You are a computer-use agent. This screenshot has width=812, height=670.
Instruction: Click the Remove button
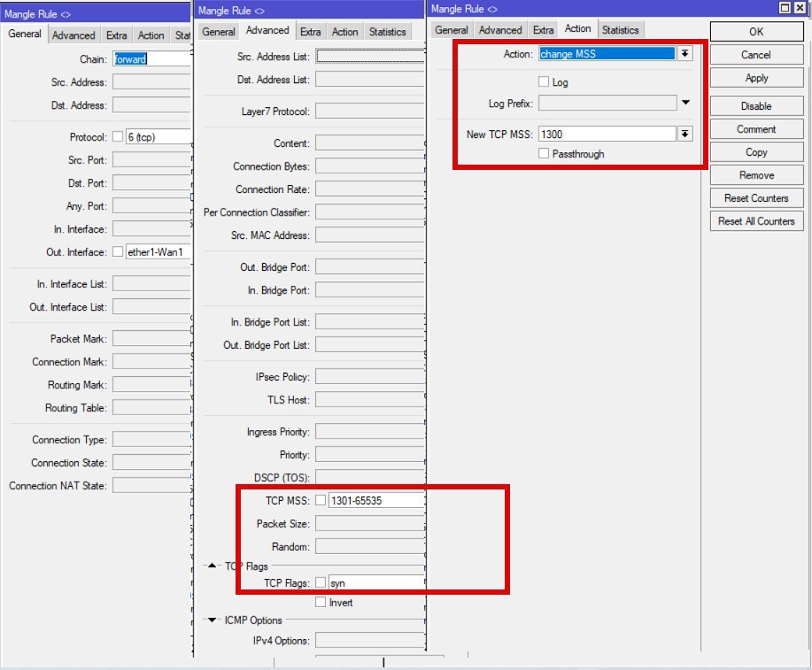[x=756, y=175]
